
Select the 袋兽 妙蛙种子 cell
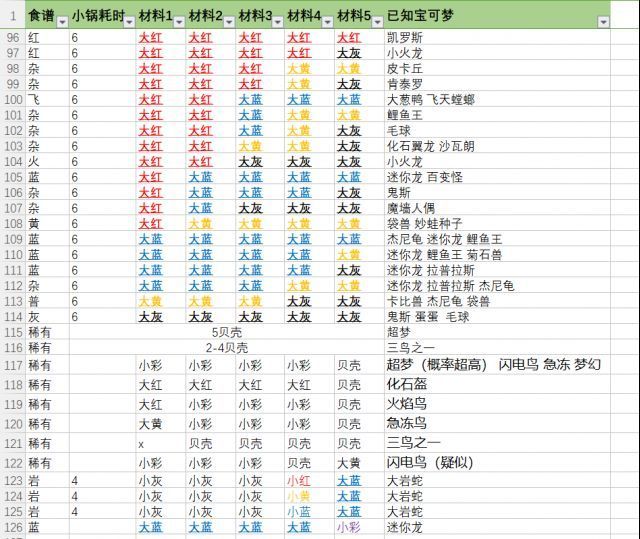tap(497, 224)
